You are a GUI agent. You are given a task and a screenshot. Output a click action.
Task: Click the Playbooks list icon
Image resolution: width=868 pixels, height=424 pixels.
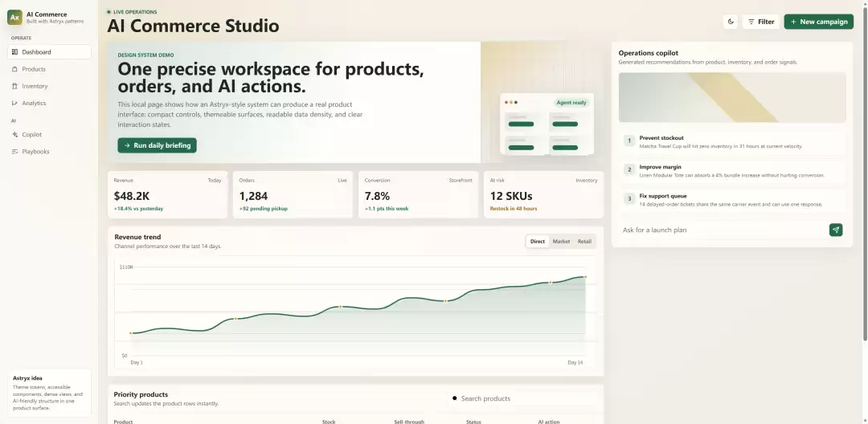coord(15,152)
